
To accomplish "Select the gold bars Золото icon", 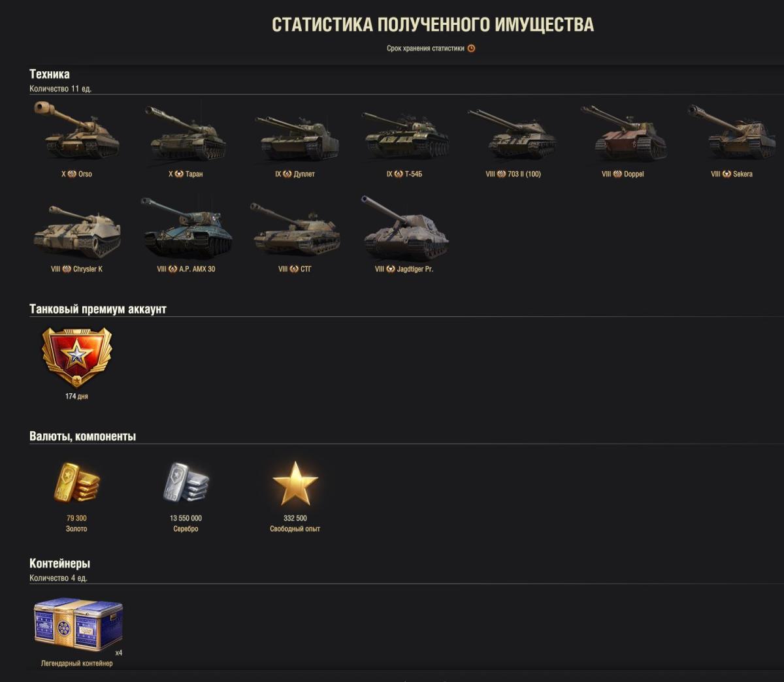I will click(77, 483).
